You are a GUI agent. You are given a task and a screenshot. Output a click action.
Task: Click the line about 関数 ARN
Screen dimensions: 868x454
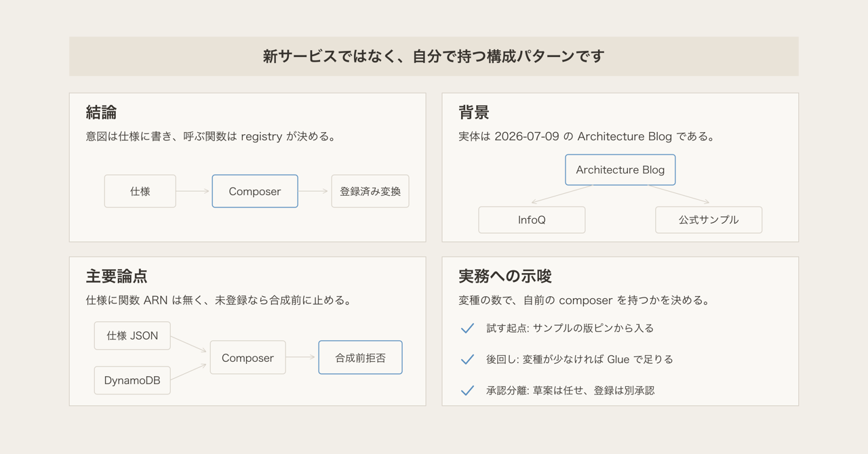(218, 300)
